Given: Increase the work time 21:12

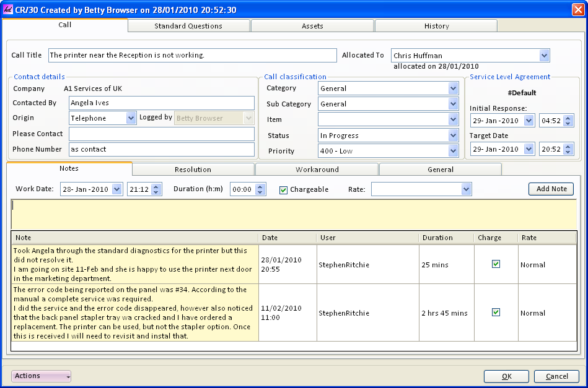Looking at the screenshot, I should point(156,186).
